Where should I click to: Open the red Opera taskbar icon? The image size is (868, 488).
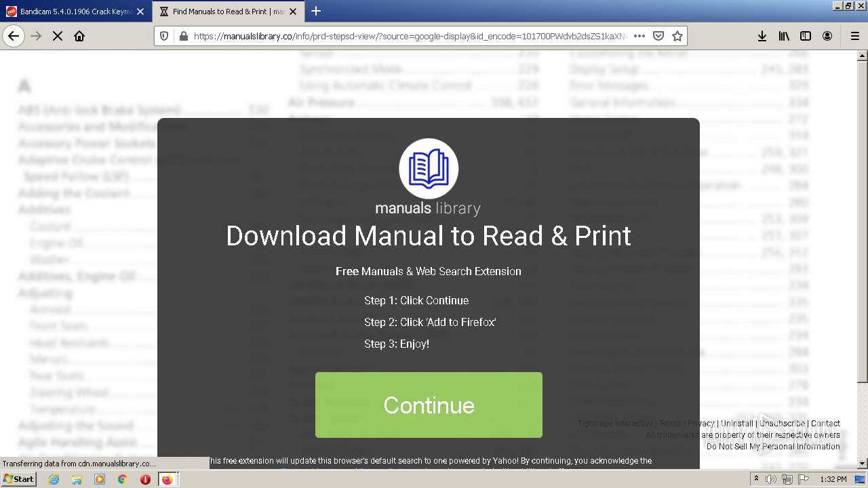tap(145, 479)
